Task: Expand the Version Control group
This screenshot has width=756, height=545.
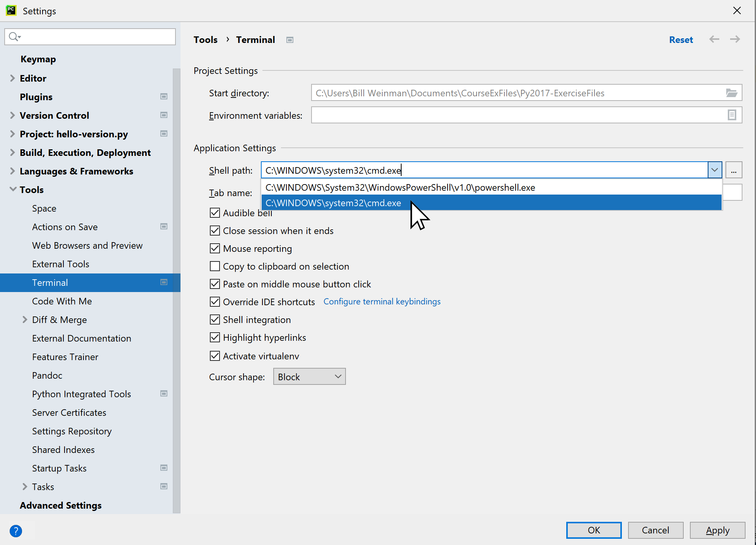Action: pyautogui.click(x=12, y=115)
